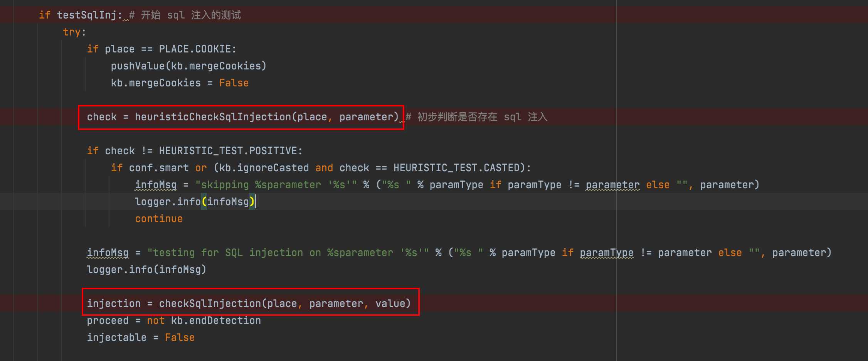Click the continue keyword

(x=158, y=219)
